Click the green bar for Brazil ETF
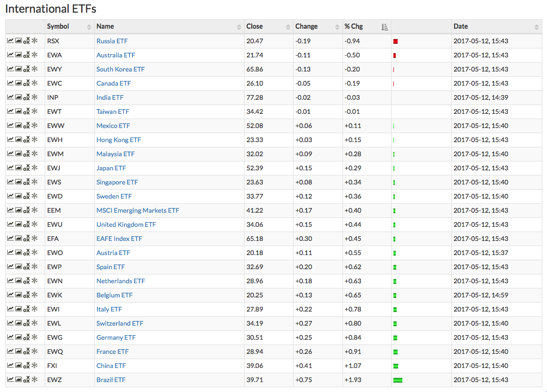The image size is (547, 392). (398, 380)
